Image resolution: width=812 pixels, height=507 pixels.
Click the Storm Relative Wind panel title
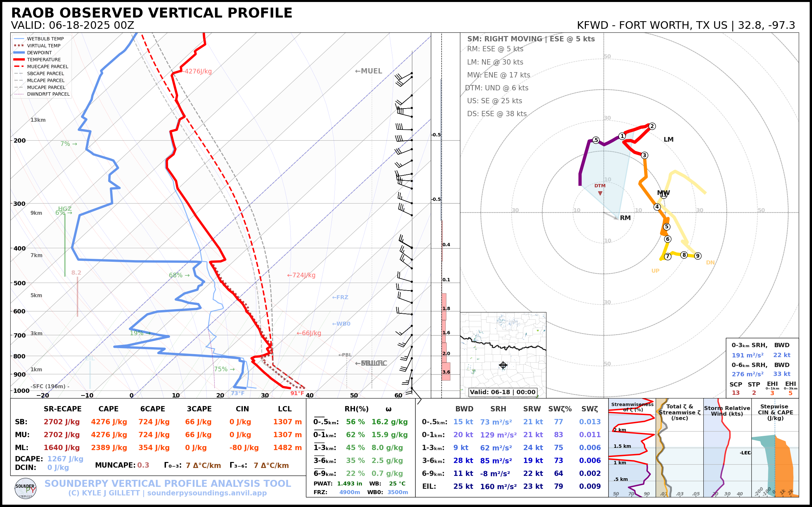[727, 411]
